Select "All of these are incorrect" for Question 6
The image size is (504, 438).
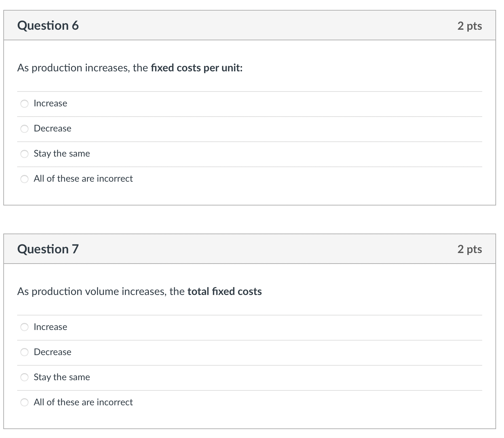pos(24,179)
